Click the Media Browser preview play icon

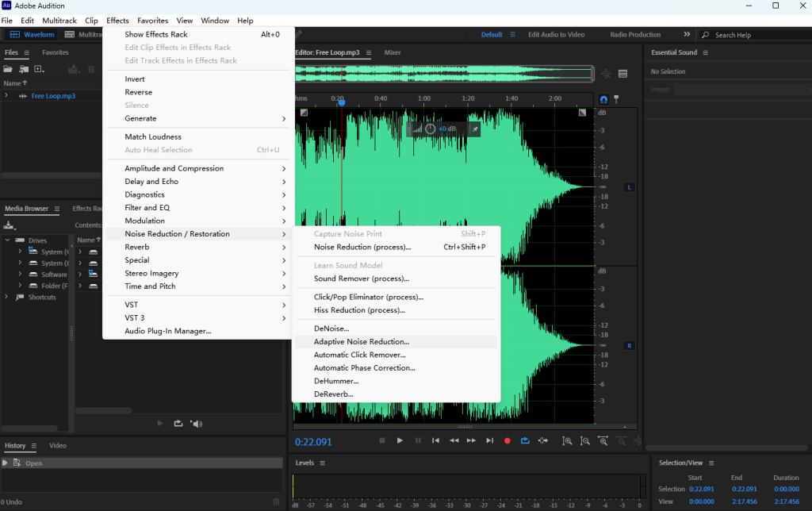160,424
